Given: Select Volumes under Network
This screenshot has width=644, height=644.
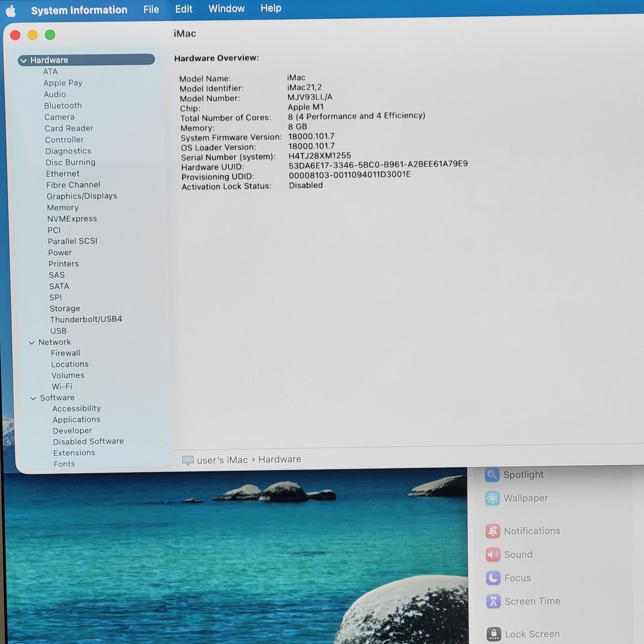Looking at the screenshot, I should click(68, 376).
